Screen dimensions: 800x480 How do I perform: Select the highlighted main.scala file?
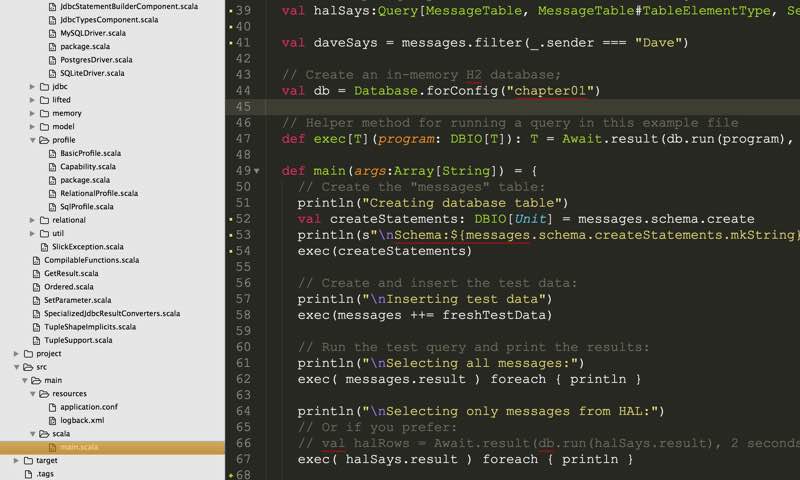coord(80,447)
